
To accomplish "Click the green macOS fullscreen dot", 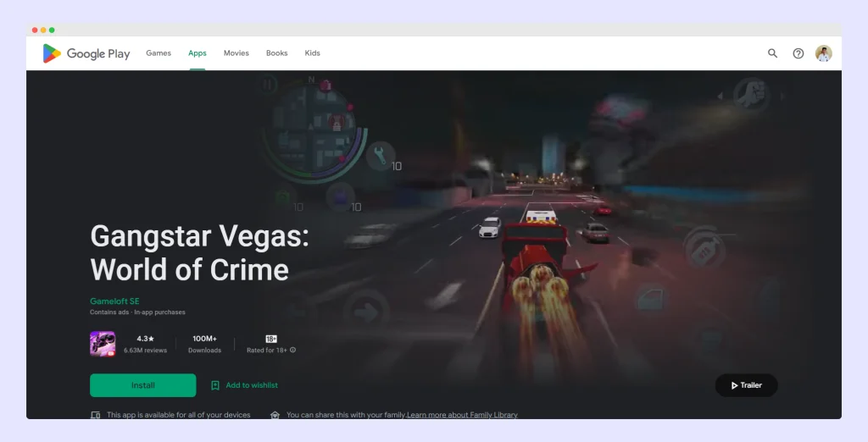I will coord(52,30).
